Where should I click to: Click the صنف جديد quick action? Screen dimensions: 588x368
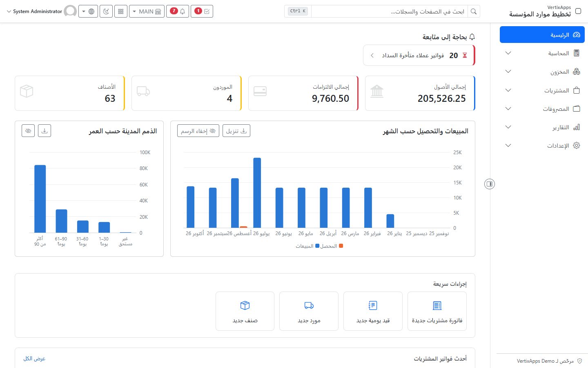pyautogui.click(x=245, y=311)
